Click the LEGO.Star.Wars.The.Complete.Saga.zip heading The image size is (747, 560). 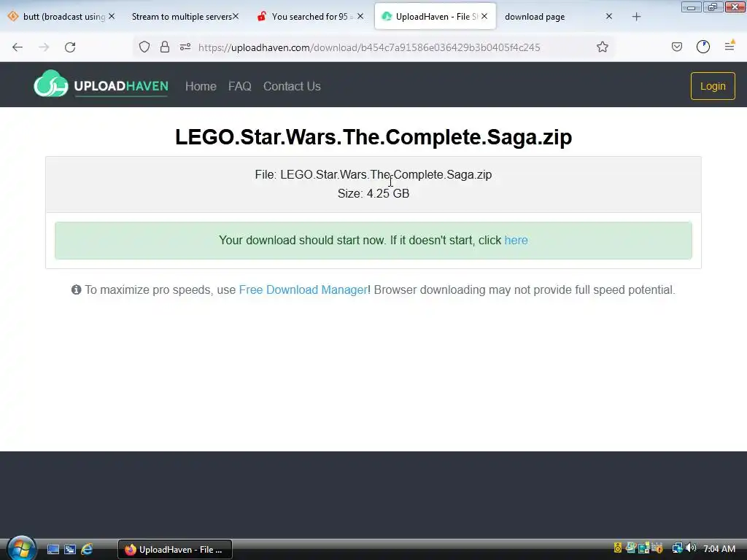pos(373,137)
